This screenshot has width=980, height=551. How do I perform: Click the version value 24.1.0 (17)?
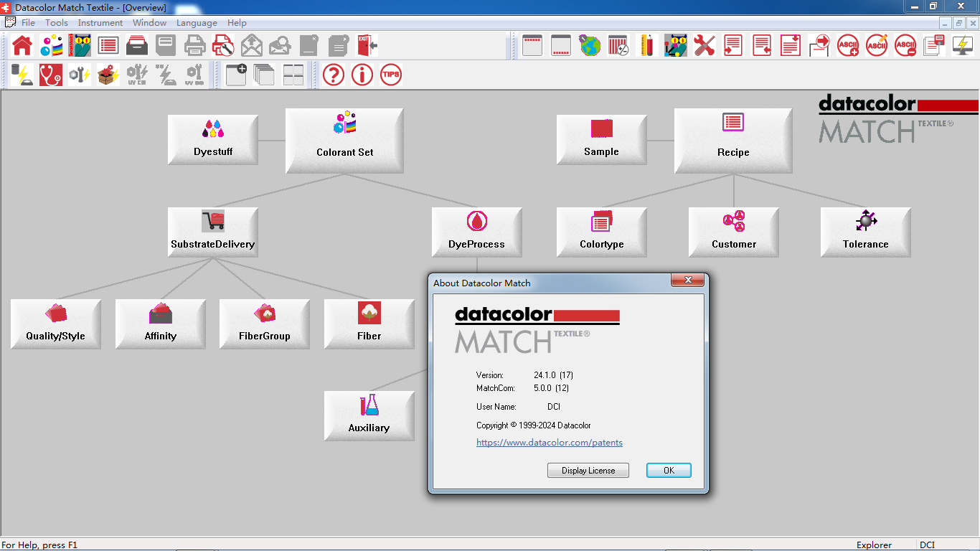[x=553, y=375]
